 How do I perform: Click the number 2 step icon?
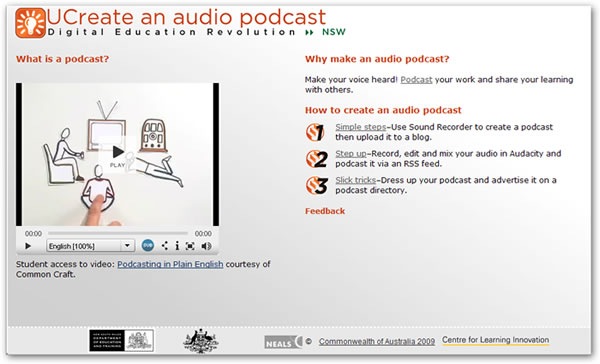(x=317, y=159)
